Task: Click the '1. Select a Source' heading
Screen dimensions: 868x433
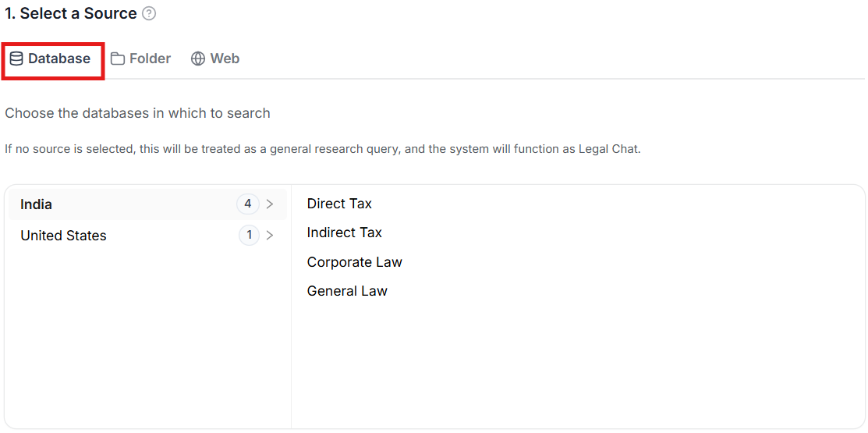Action: [x=71, y=13]
